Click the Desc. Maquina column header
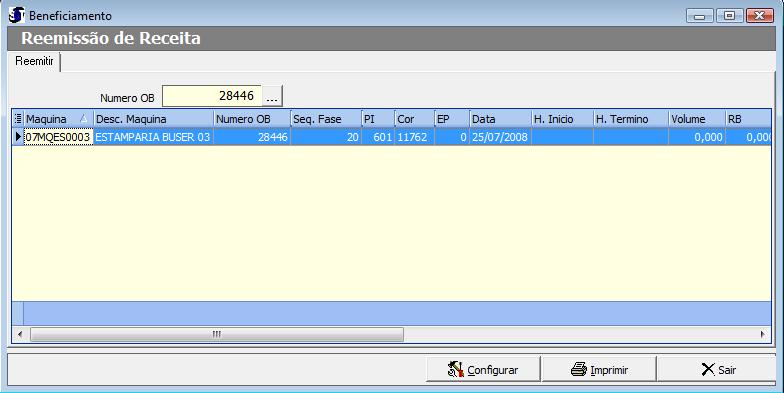This screenshot has width=784, height=393. point(153,119)
